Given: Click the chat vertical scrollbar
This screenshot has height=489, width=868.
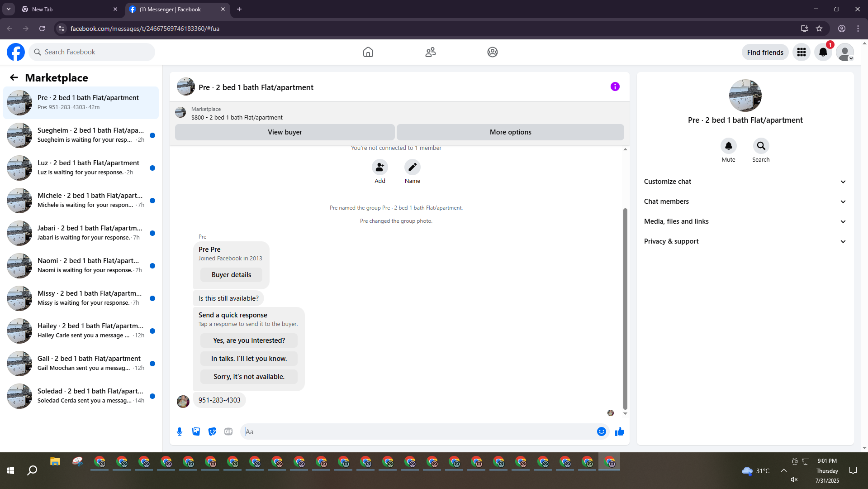Looking at the screenshot, I should click(x=625, y=308).
